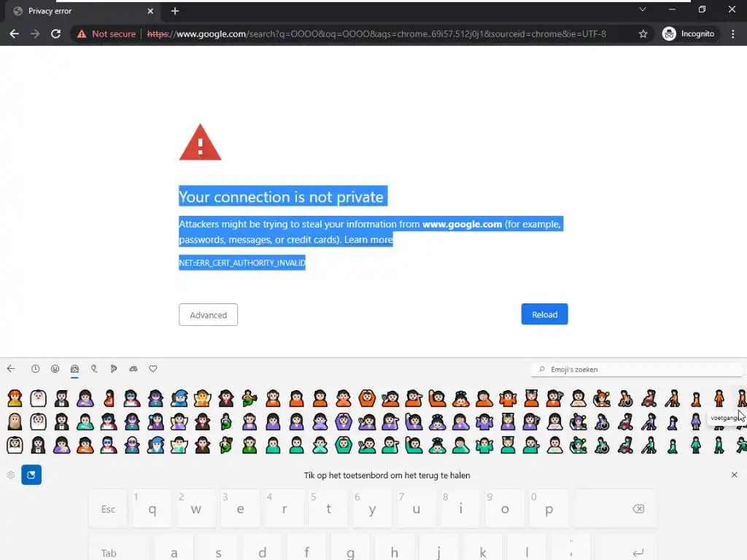Close the Privacy error tab

click(x=150, y=11)
